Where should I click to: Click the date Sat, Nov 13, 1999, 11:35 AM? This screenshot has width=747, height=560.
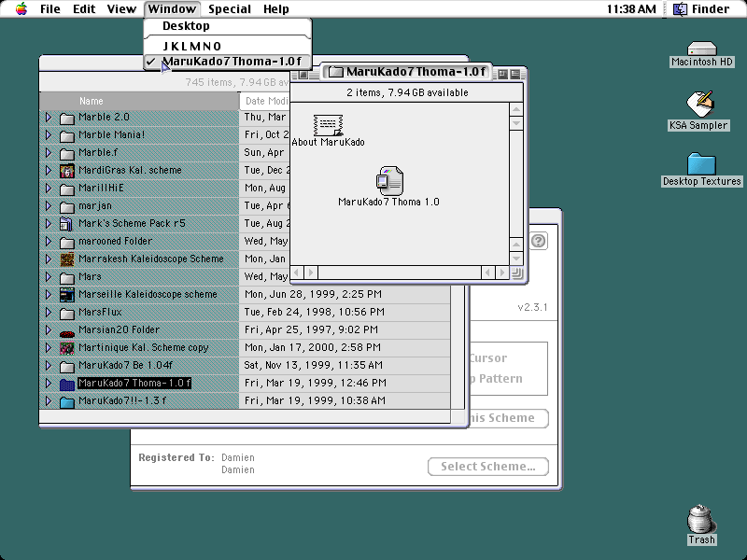click(x=314, y=365)
